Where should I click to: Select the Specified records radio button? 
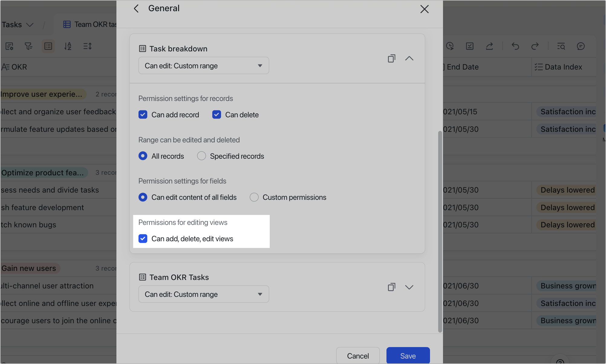coord(201,156)
